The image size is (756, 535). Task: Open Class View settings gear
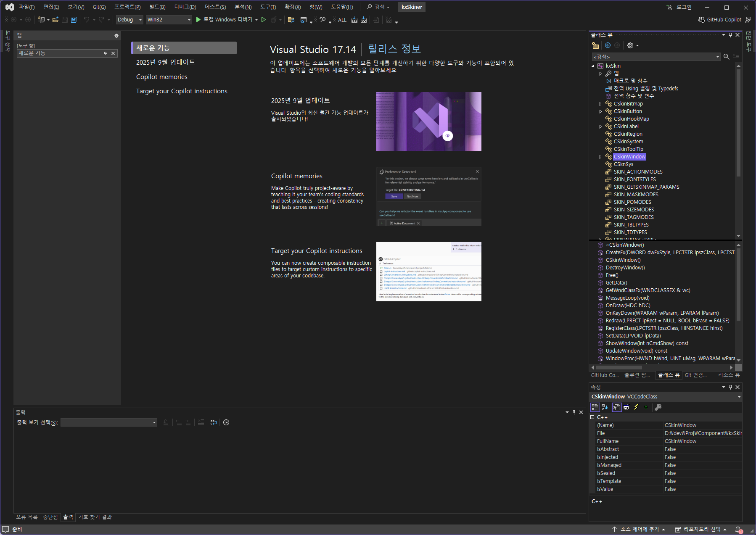(630, 45)
